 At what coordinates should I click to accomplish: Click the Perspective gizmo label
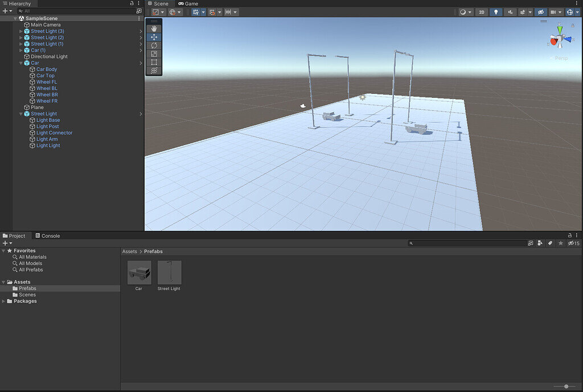pyautogui.click(x=561, y=57)
